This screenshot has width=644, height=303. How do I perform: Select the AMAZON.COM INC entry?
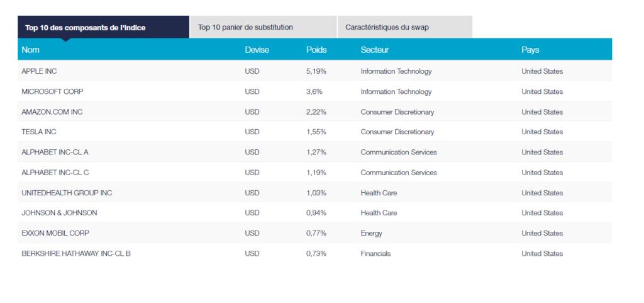click(52, 111)
